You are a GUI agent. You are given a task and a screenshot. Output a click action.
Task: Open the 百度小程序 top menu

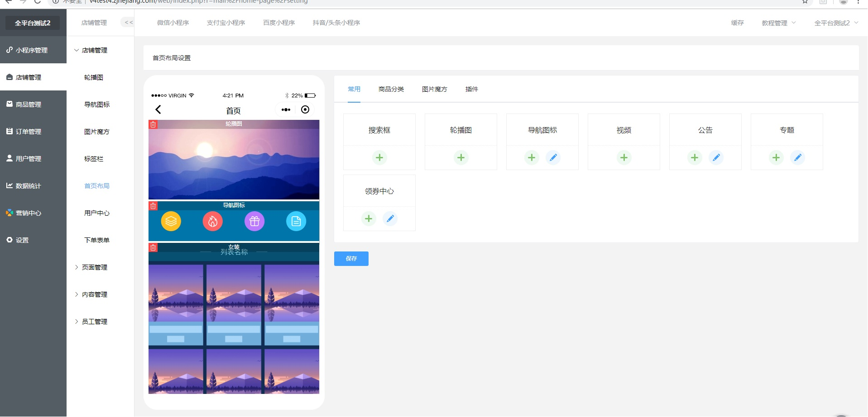[x=279, y=23]
